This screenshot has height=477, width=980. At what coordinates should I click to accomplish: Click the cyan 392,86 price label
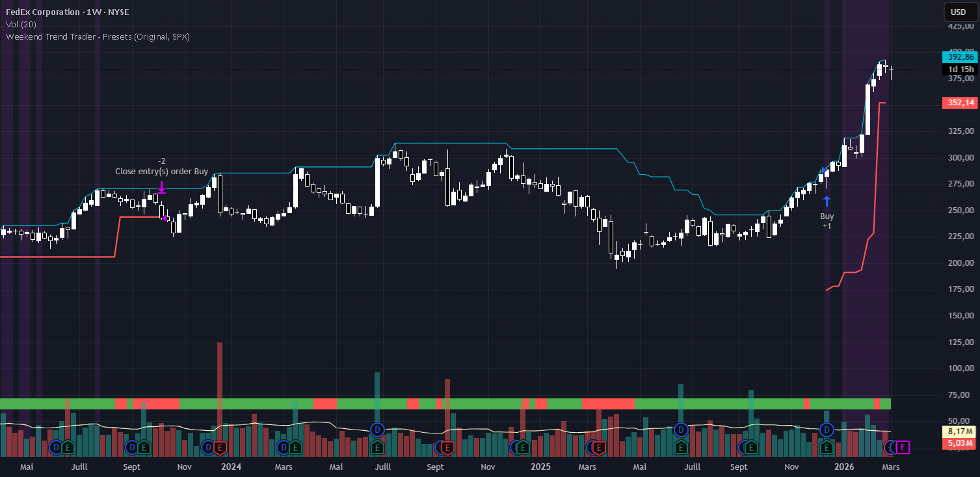(x=959, y=57)
